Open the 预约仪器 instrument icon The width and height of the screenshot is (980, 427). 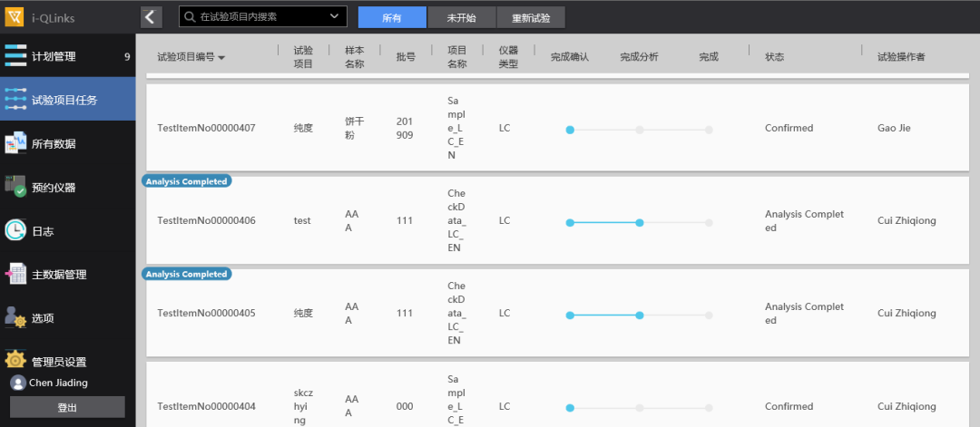(15, 187)
